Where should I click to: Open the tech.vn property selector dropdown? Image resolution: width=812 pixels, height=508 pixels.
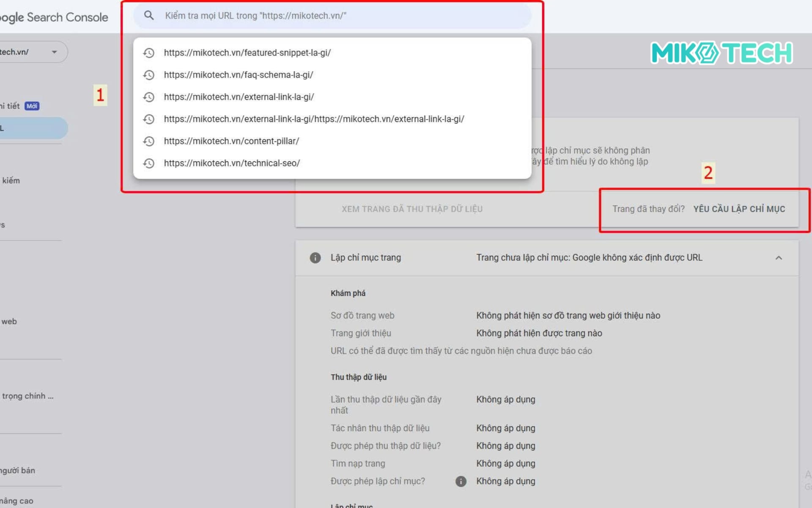pyautogui.click(x=54, y=52)
